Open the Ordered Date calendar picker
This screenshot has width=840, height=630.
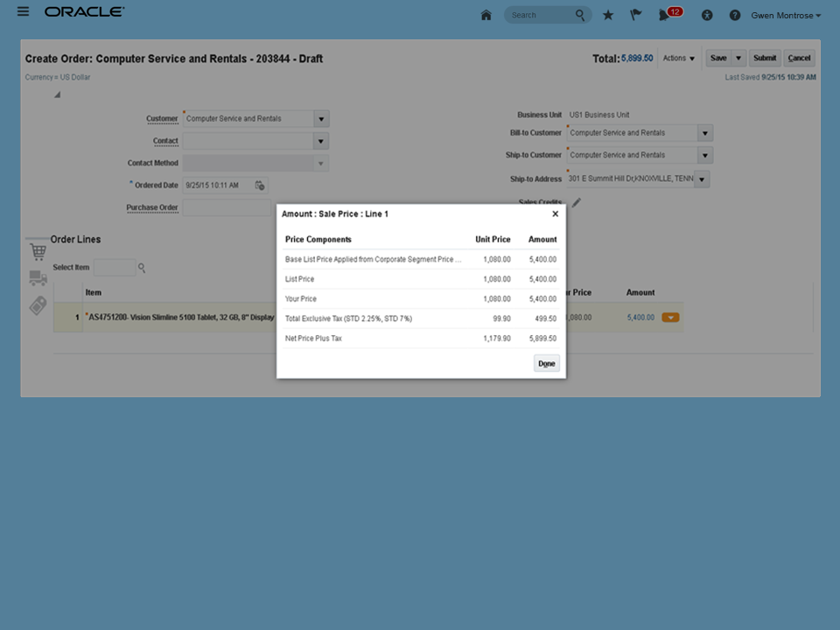[260, 185]
